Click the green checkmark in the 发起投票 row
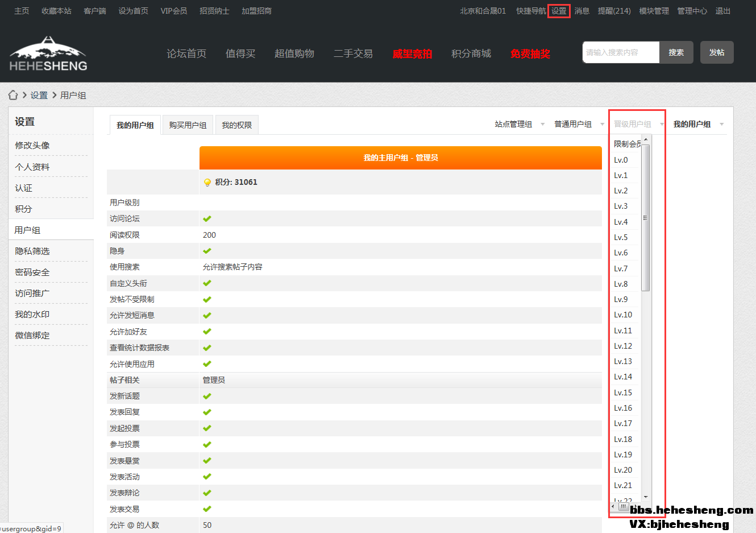Image resolution: width=756 pixels, height=533 pixels. pos(207,428)
